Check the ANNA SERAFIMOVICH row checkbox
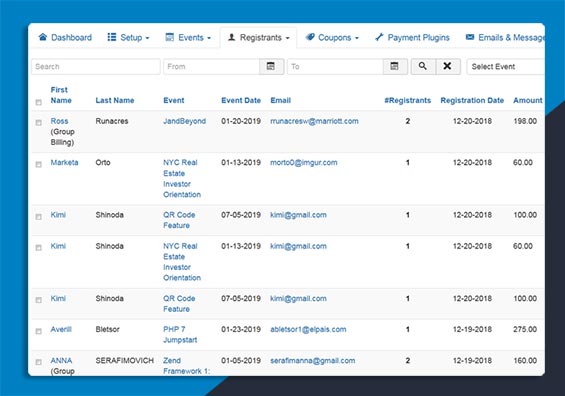Screen dimensions: 565x396 [39, 362]
